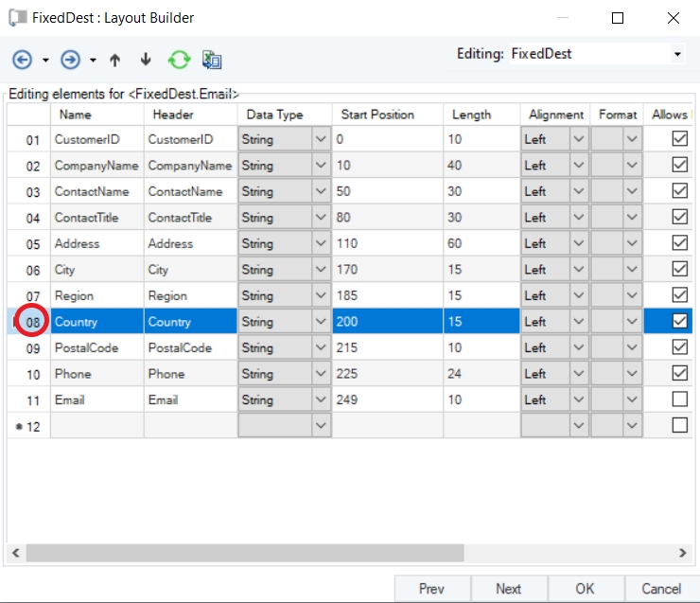Open the forward arrow's dropdown menu

point(93,61)
